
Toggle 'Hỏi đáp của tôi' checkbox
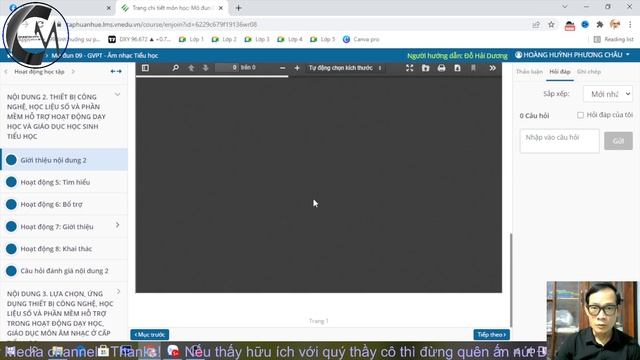(x=580, y=115)
